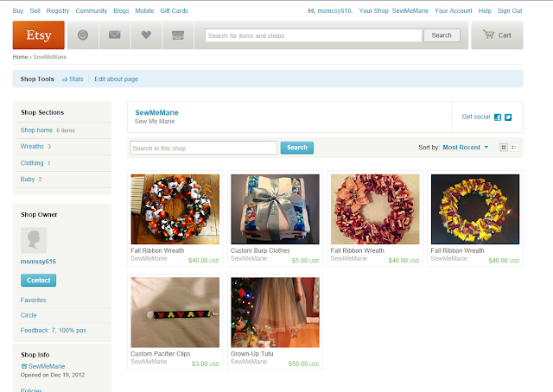Go to Registry
Screen dimensions: 553x392
pyautogui.click(x=58, y=10)
